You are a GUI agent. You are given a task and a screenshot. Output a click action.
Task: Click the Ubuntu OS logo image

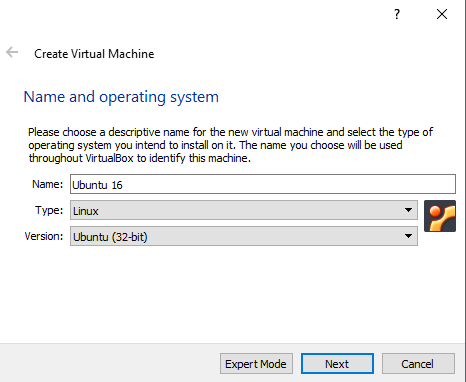click(x=440, y=216)
